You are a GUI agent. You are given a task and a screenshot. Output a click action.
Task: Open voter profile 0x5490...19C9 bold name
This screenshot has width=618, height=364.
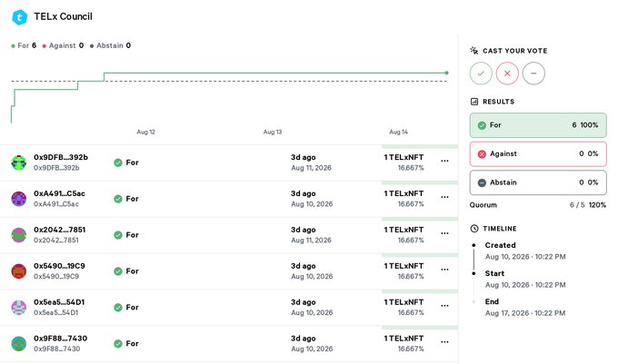coord(59,266)
